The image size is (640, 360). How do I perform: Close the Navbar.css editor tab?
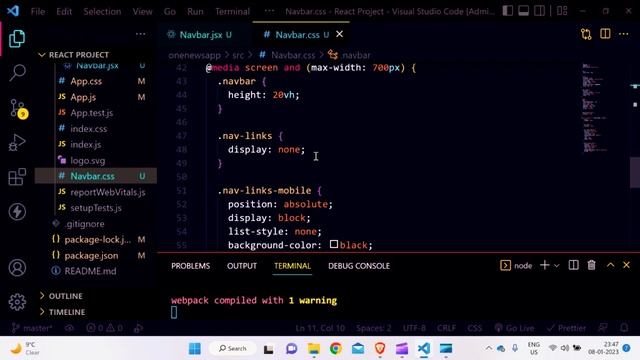point(340,34)
